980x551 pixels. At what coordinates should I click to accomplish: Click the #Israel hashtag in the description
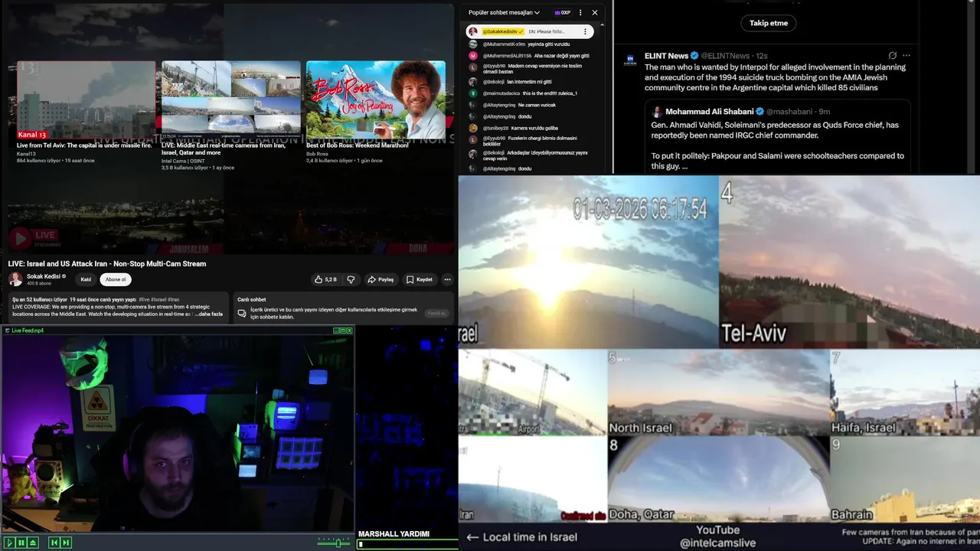pyautogui.click(x=158, y=299)
